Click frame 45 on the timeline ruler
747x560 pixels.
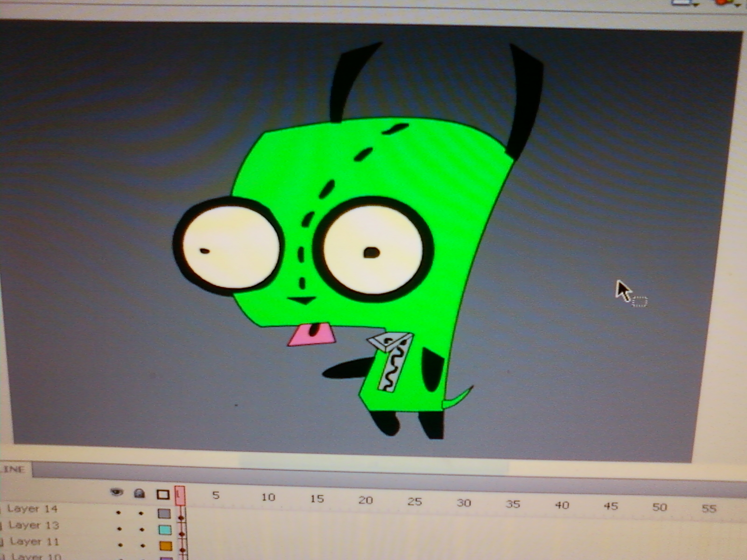611,506
